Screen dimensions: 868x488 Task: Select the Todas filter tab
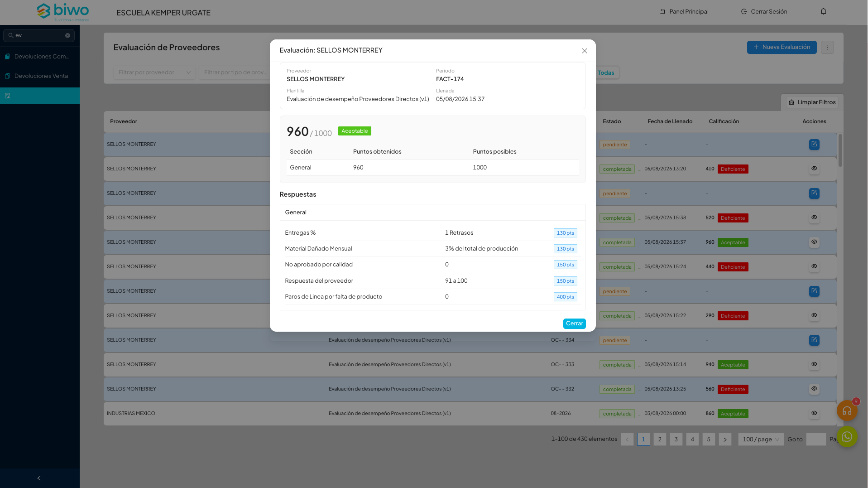pos(606,72)
